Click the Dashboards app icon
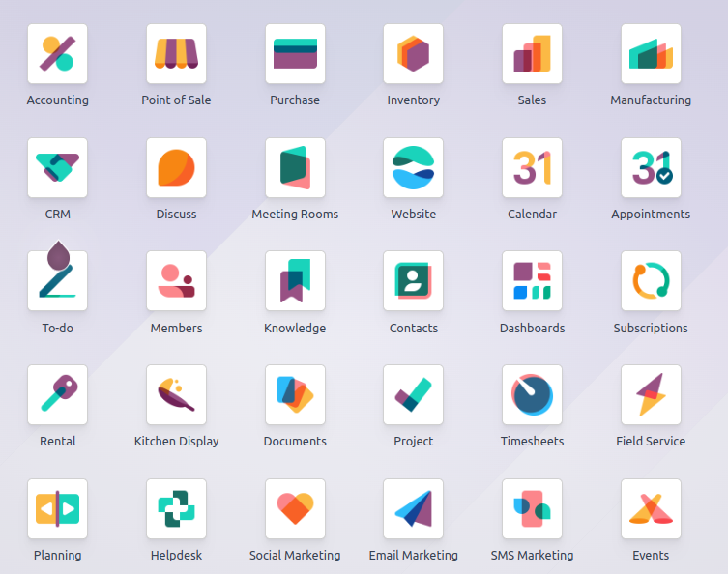This screenshot has height=574, width=728. (x=532, y=281)
